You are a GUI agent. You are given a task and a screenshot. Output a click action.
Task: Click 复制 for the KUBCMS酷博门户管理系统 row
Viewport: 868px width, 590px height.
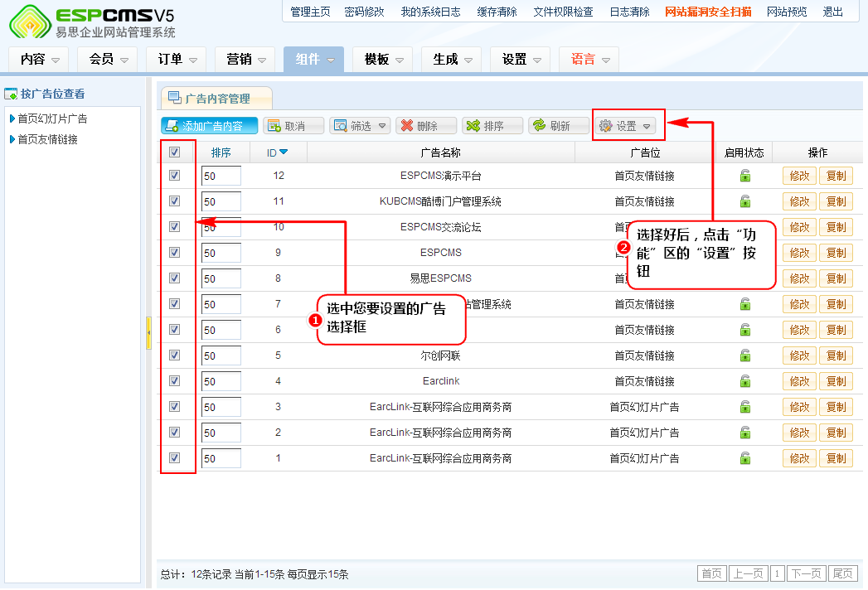click(x=836, y=201)
